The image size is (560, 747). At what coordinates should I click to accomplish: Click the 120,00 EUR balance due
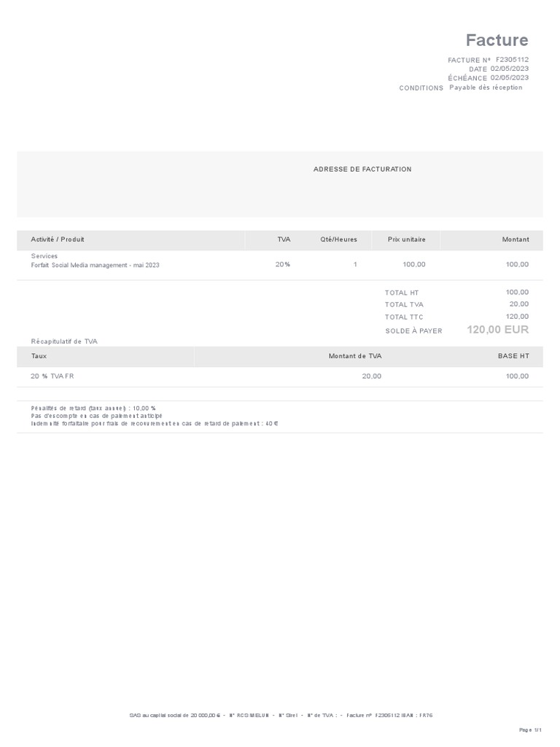tap(497, 330)
